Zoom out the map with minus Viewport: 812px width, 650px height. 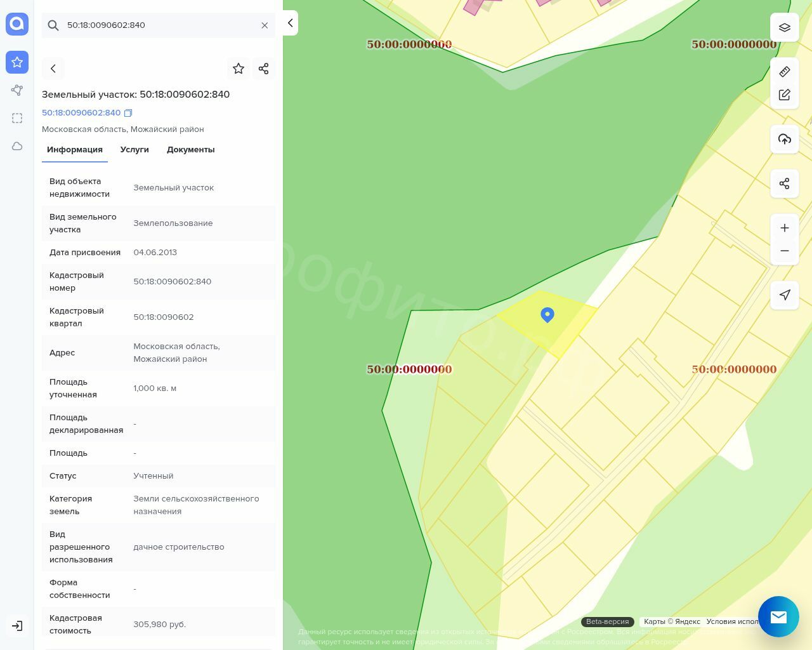784,251
